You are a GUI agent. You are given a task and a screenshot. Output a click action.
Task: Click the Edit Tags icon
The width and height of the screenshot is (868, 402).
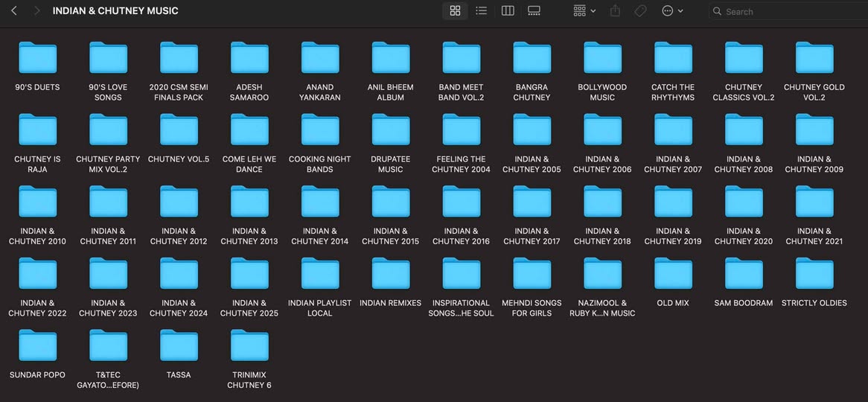tap(640, 10)
